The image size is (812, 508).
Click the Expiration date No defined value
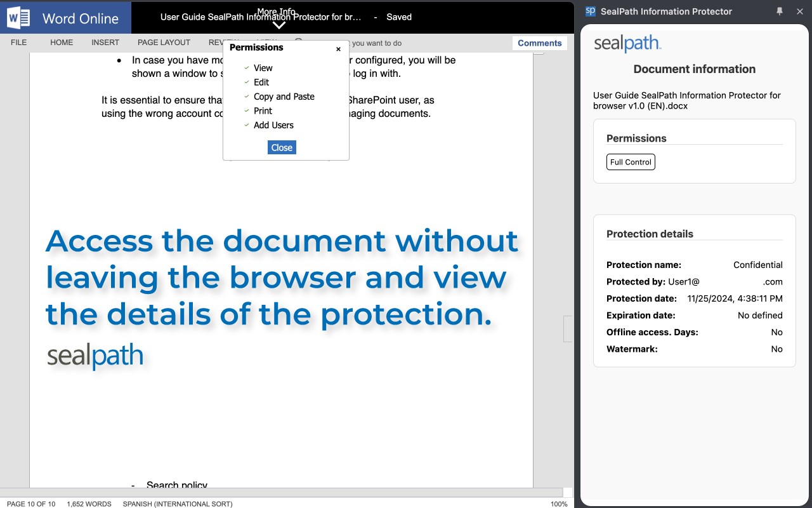point(760,315)
